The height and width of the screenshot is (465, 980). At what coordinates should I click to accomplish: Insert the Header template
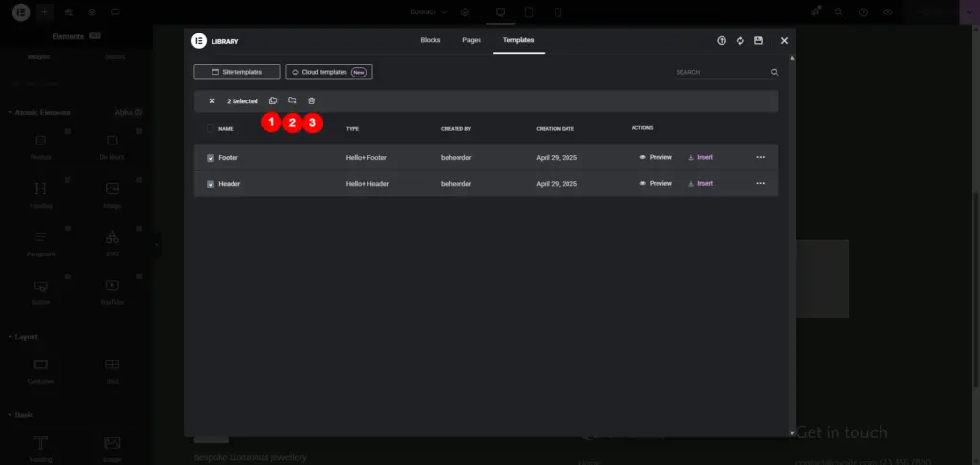click(x=701, y=183)
